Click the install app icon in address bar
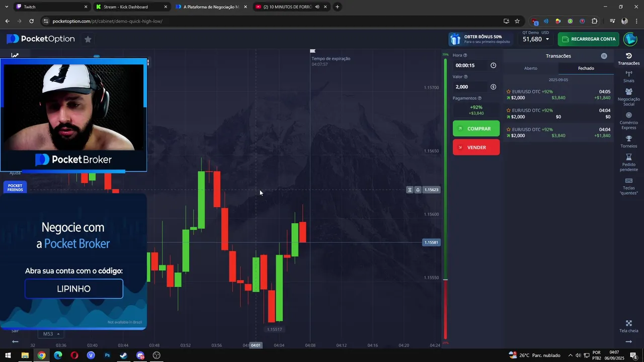This screenshot has height=362, width=644. click(x=506, y=21)
